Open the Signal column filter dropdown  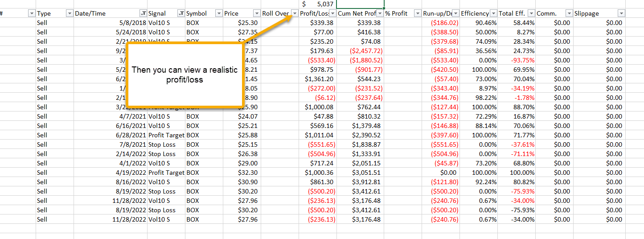coord(181,13)
